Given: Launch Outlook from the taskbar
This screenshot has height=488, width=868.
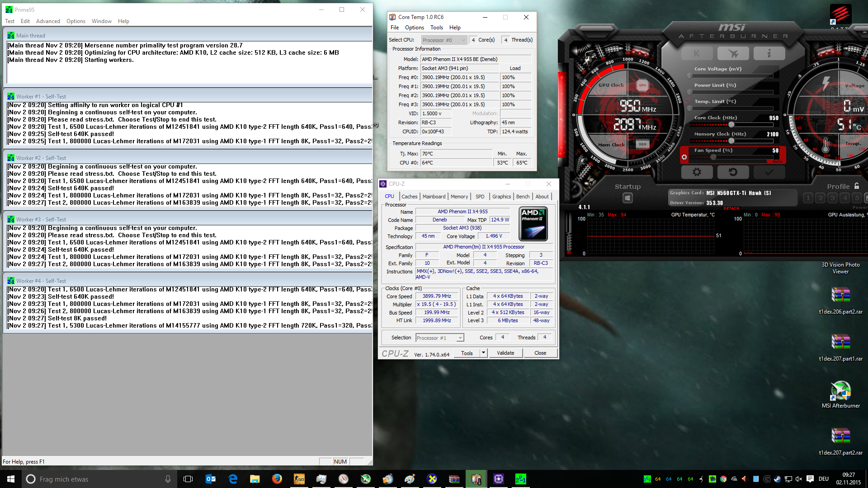Looking at the screenshot, I should pyautogui.click(x=211, y=479).
